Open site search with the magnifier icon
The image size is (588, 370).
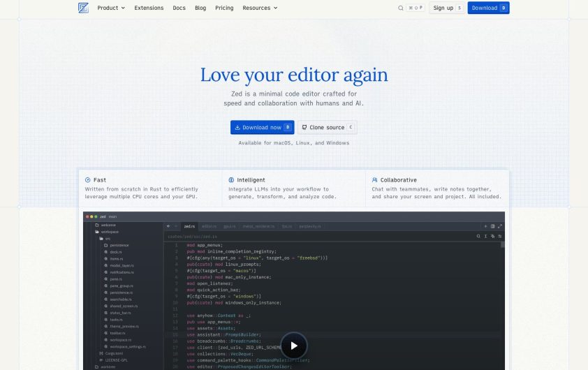[x=401, y=8]
